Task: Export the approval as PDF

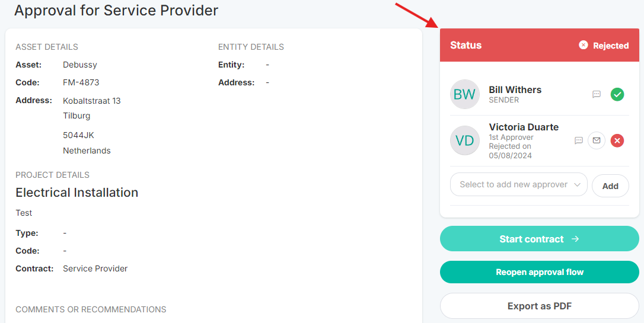Action: [539, 306]
